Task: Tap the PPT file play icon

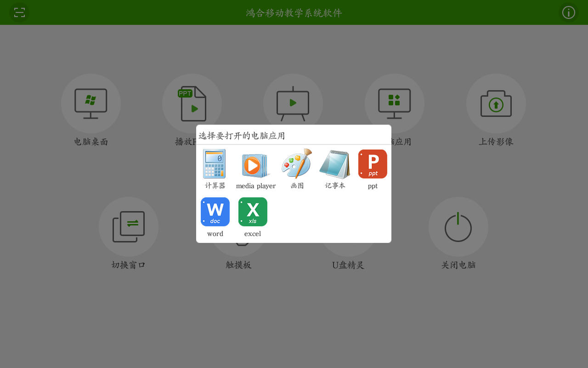Action: pyautogui.click(x=192, y=103)
